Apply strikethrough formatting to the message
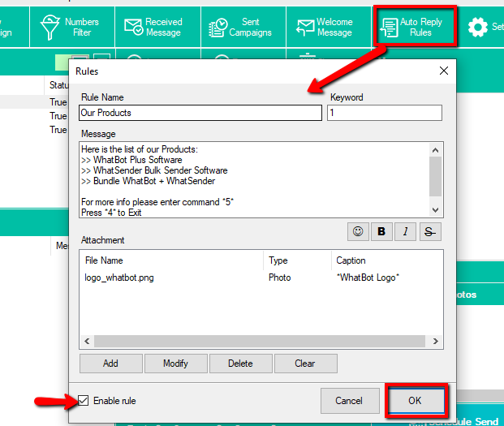The image size is (504, 426). tap(429, 232)
